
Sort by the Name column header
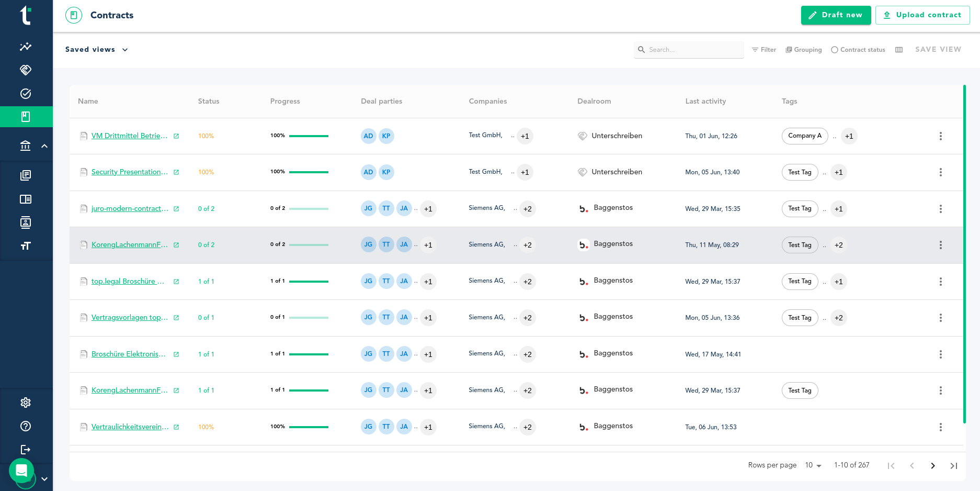[88, 101]
